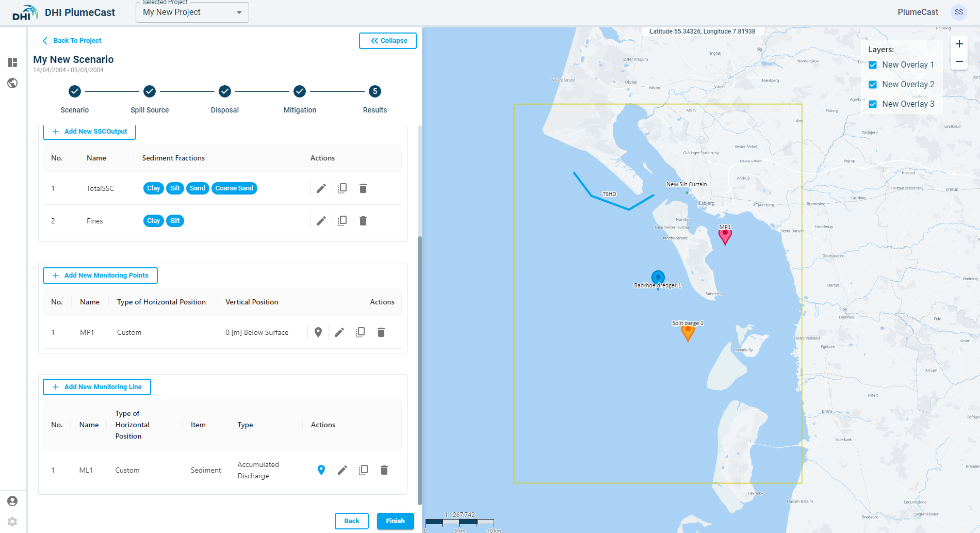Disable the New Overlay 3 layer

coord(873,104)
